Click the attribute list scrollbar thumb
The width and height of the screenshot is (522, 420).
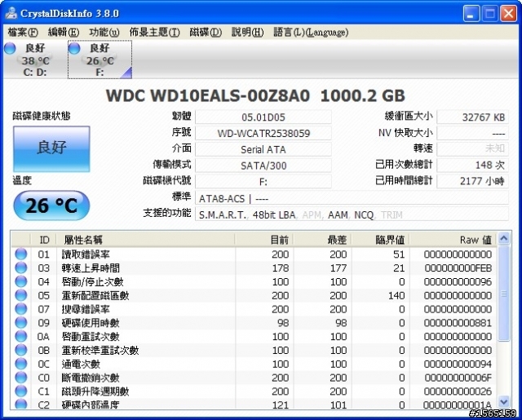[x=504, y=294]
